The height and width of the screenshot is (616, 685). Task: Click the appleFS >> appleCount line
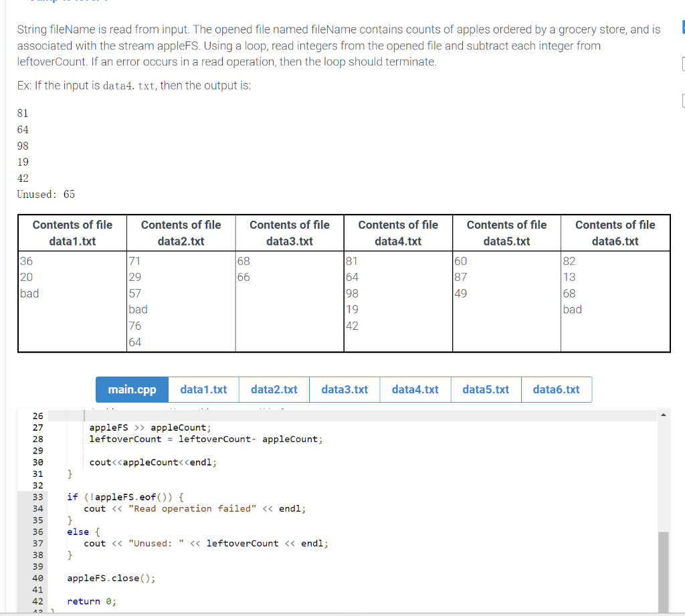(x=151, y=427)
